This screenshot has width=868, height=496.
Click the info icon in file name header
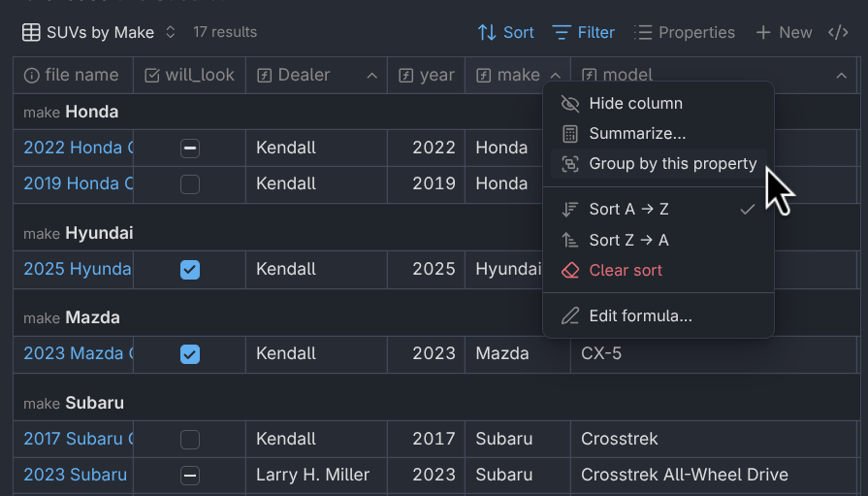(x=32, y=75)
